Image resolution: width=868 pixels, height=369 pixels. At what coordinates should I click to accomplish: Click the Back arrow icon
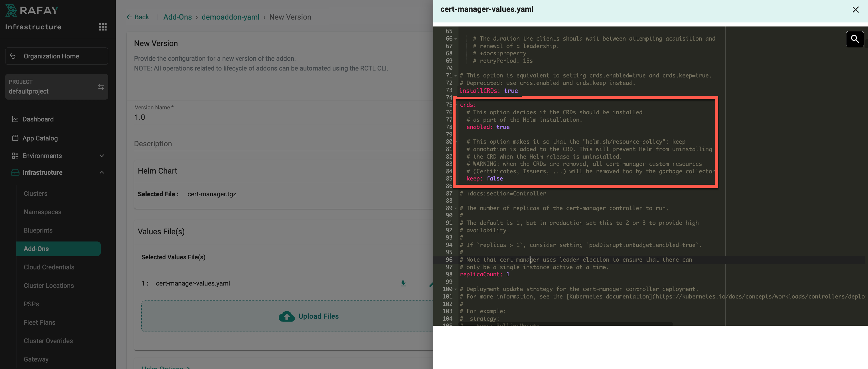pyautogui.click(x=129, y=17)
